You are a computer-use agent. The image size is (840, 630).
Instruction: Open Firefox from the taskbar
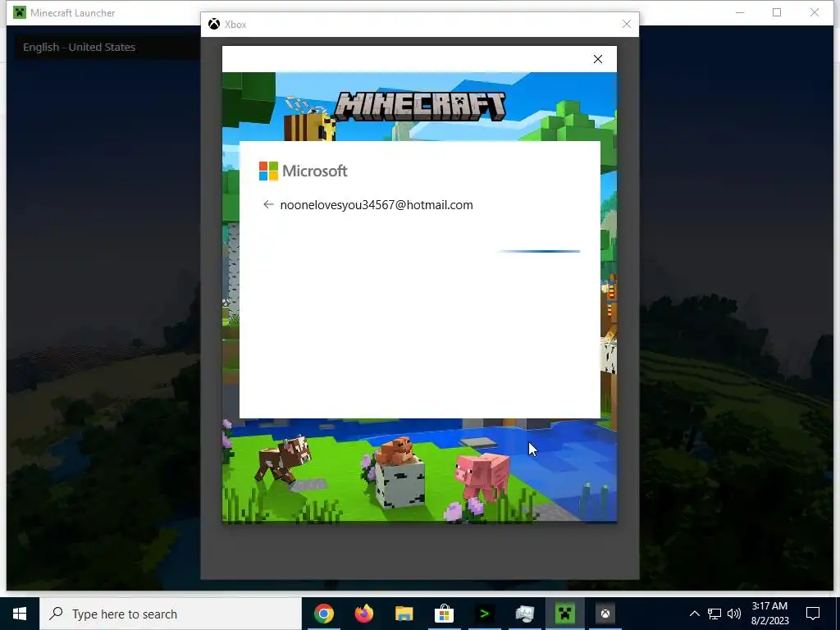pyautogui.click(x=363, y=614)
